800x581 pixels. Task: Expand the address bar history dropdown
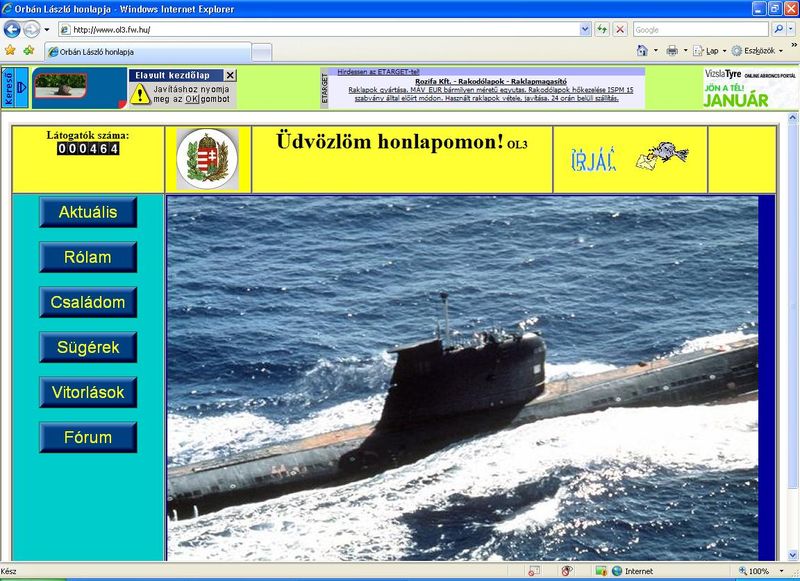(585, 30)
